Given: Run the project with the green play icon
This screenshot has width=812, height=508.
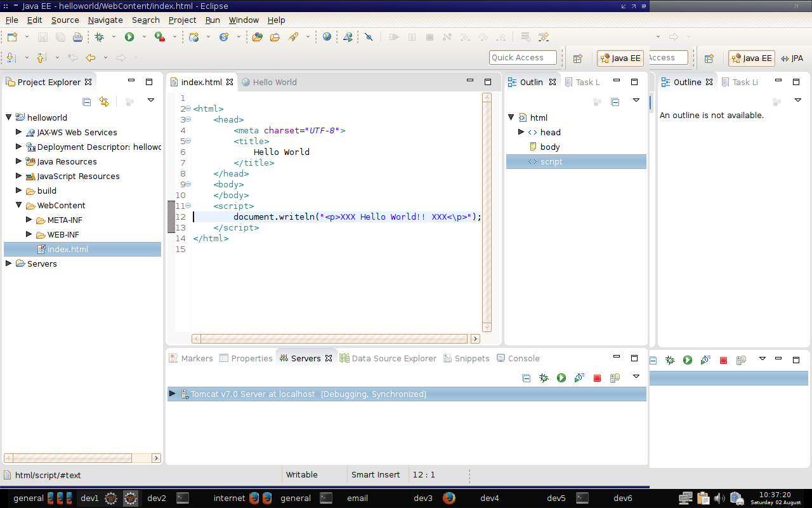Looking at the screenshot, I should click(129, 37).
